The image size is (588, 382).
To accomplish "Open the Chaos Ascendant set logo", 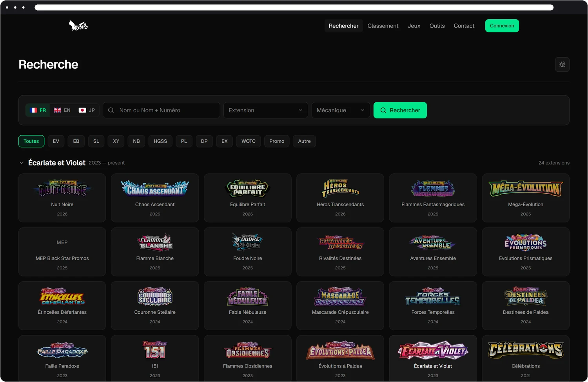I will pos(155,189).
